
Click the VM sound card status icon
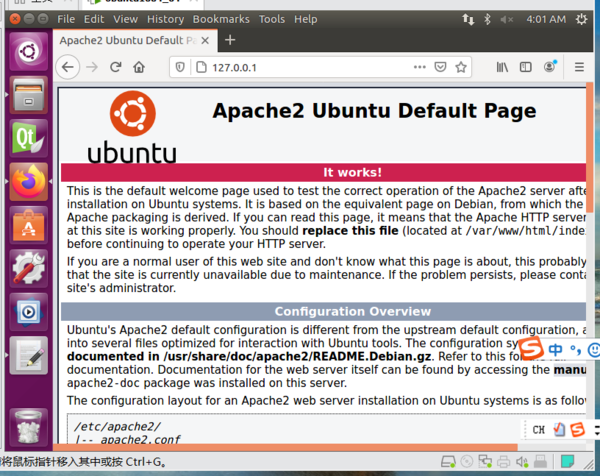click(522, 462)
